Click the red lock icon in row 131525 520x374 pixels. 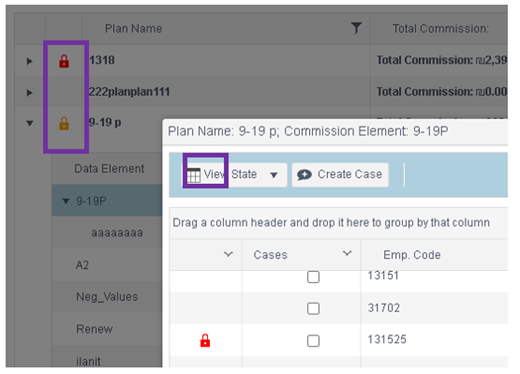coord(205,340)
